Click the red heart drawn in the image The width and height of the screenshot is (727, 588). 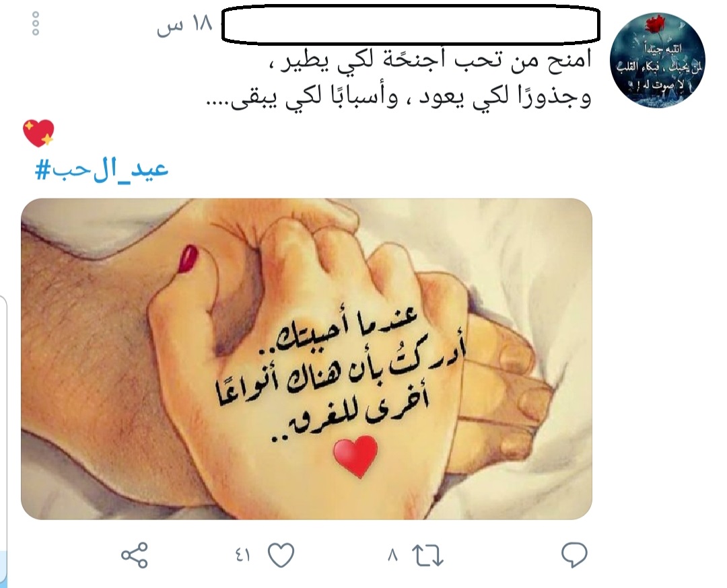[355, 456]
